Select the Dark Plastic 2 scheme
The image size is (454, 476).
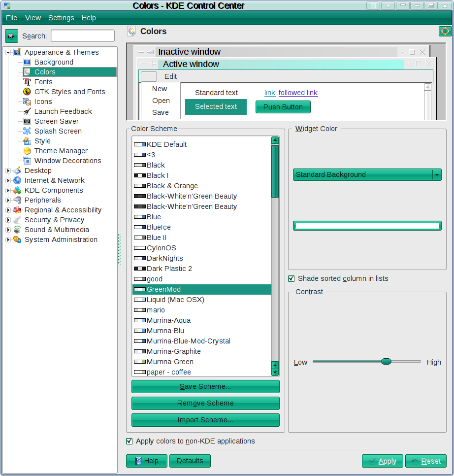click(202, 269)
